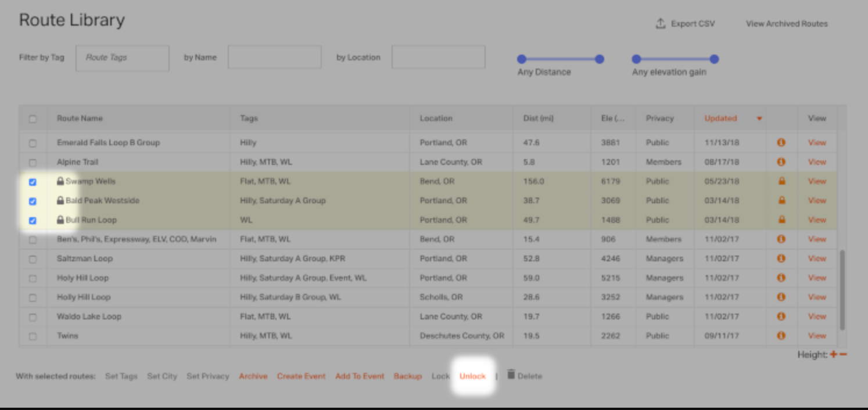Sort by Tags column header
Image resolution: width=868 pixels, height=410 pixels.
coord(249,118)
